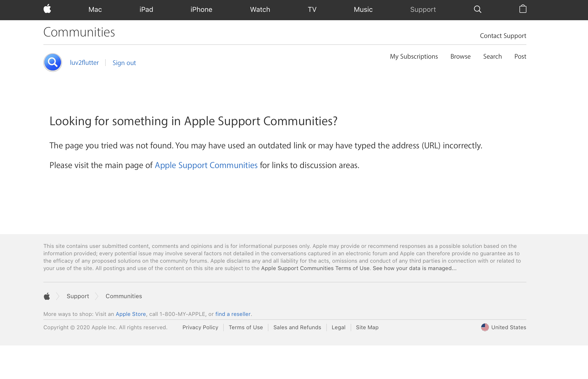The image size is (588, 379).
Task: Click Contact Support
Action: point(503,36)
